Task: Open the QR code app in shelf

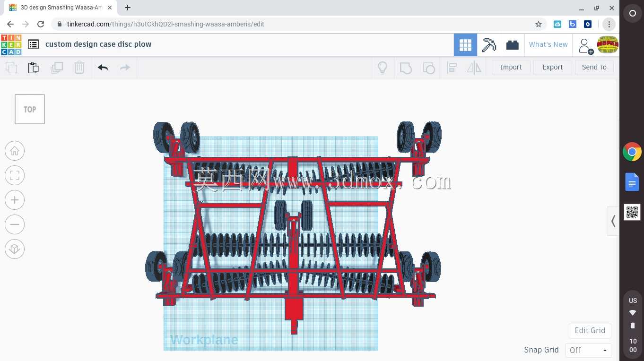Action: [x=632, y=212]
